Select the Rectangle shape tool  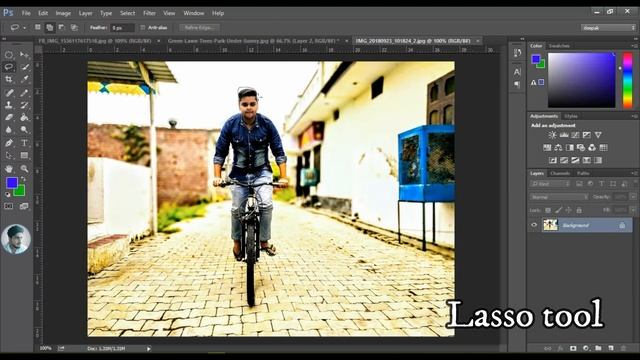(24, 156)
